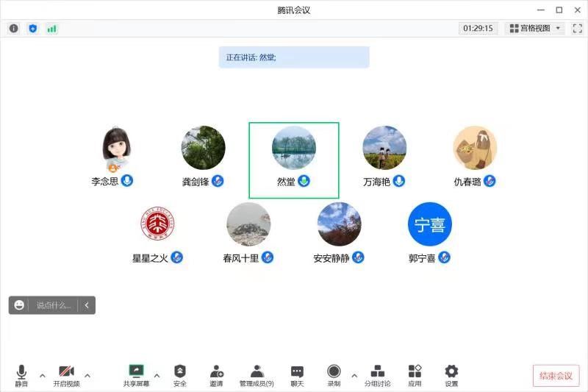Open 管理成员(9) member list
Screen dimensions: 588x392
point(257,375)
